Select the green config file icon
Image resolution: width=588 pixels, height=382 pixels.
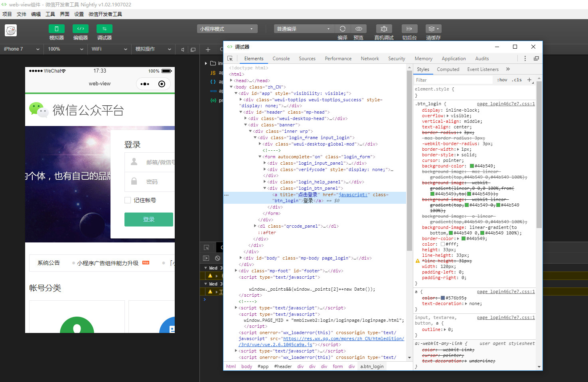click(213, 100)
